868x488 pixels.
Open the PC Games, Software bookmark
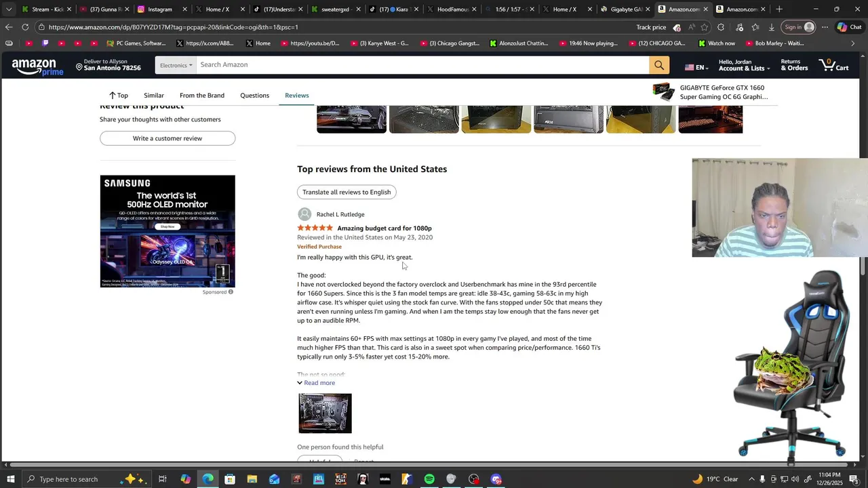[136, 43]
